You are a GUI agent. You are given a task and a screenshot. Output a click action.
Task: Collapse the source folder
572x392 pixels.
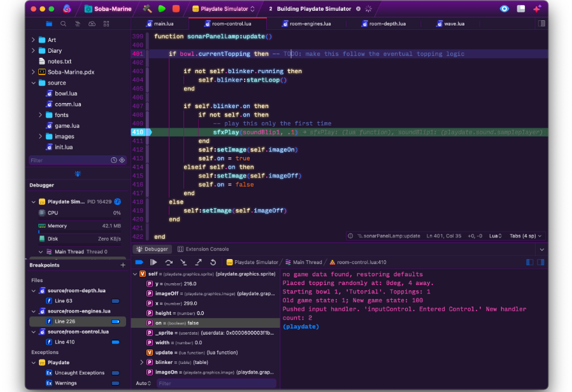coord(33,83)
